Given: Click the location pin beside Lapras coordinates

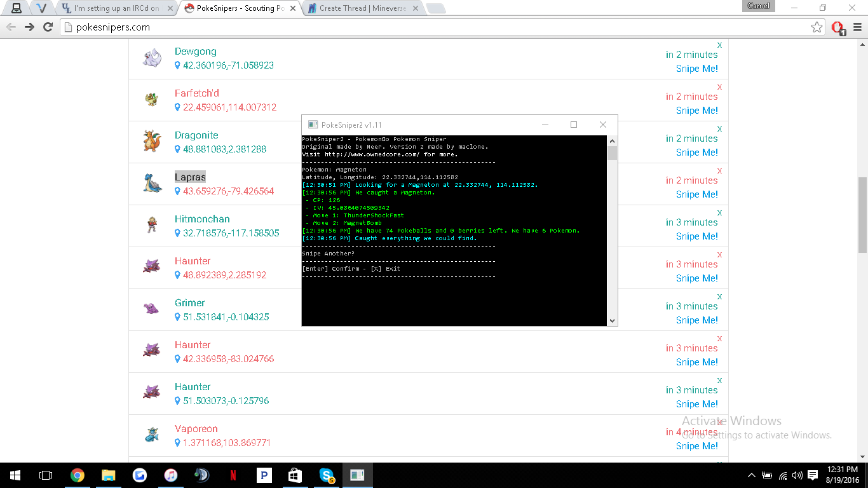Looking at the screenshot, I should pyautogui.click(x=178, y=191).
